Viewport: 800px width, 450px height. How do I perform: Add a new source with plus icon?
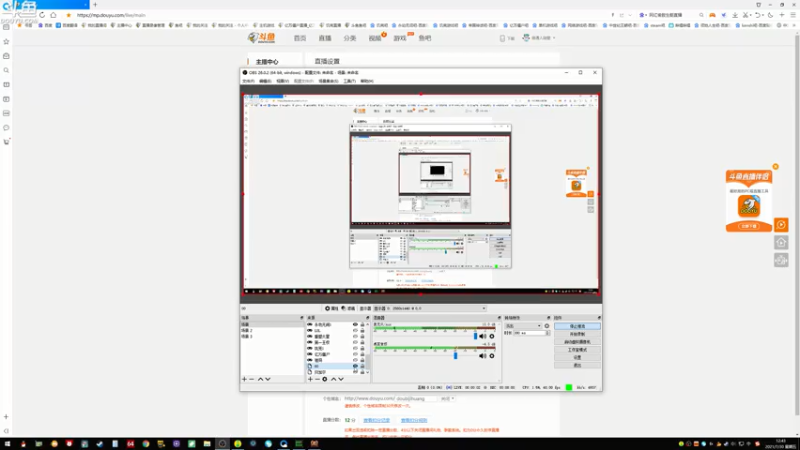point(310,379)
